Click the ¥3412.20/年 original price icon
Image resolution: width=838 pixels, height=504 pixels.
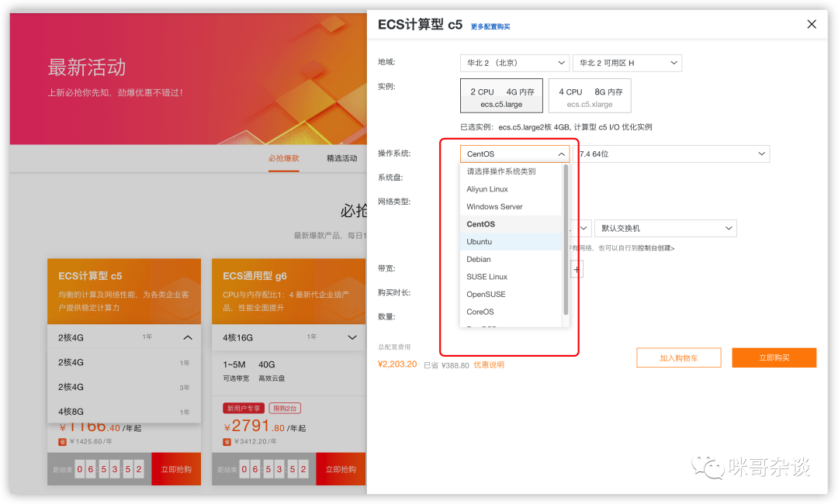click(x=227, y=442)
